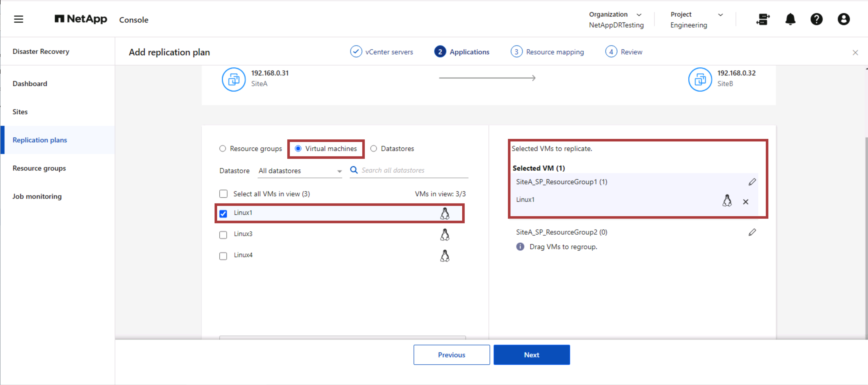This screenshot has height=385, width=868.
Task: Select the Datastores radio button
Action: click(x=373, y=148)
